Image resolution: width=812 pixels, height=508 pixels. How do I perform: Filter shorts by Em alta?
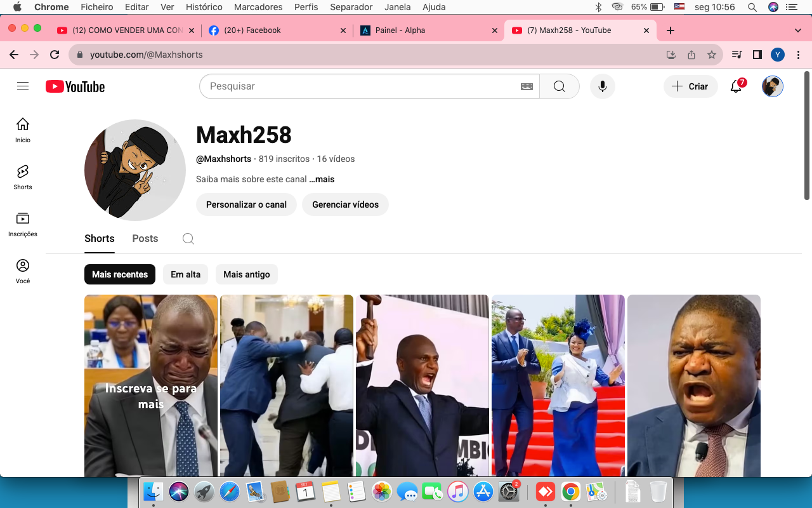[186, 274]
